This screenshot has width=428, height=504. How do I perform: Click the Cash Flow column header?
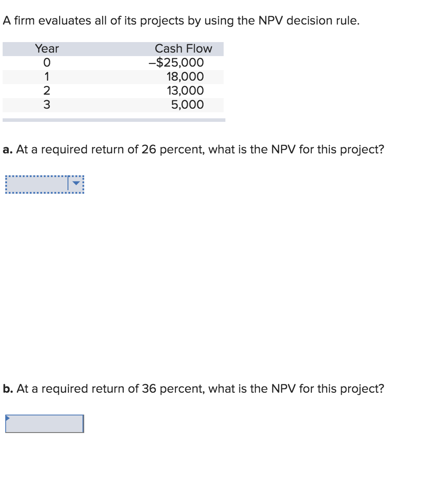tap(184, 49)
